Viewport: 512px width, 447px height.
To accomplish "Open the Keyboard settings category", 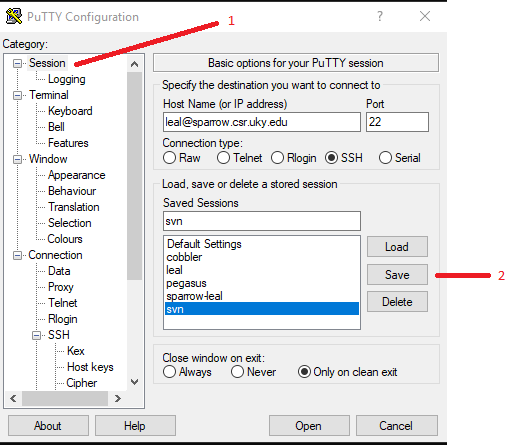I will tap(70, 111).
